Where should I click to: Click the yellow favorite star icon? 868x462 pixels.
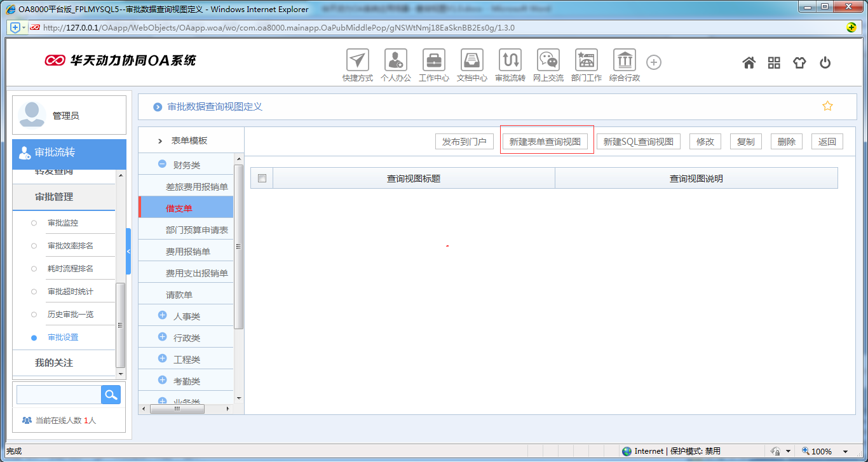coord(827,106)
